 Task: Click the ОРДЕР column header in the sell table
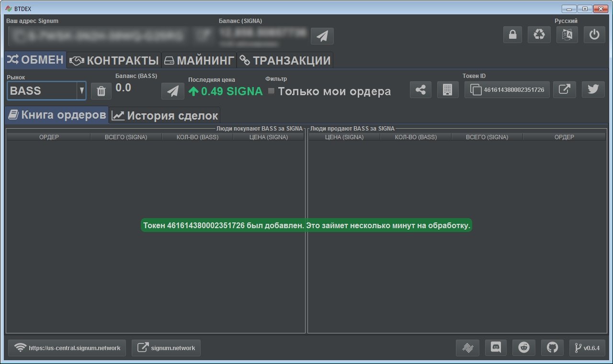(x=564, y=137)
